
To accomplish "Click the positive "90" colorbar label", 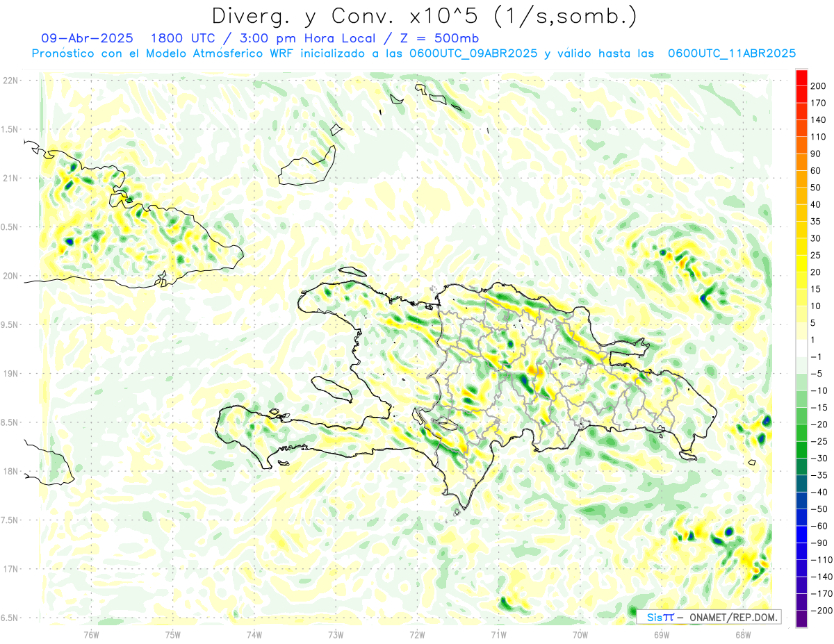I will [x=817, y=154].
